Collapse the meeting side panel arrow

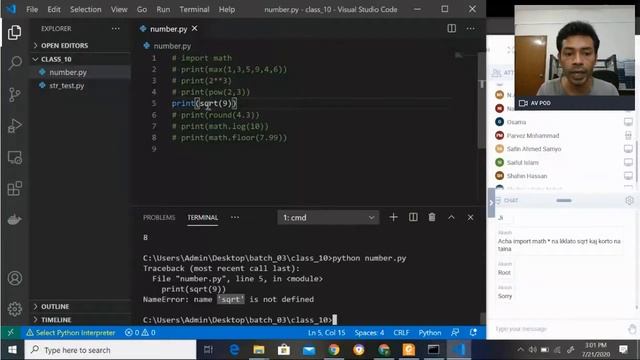pos(491,203)
